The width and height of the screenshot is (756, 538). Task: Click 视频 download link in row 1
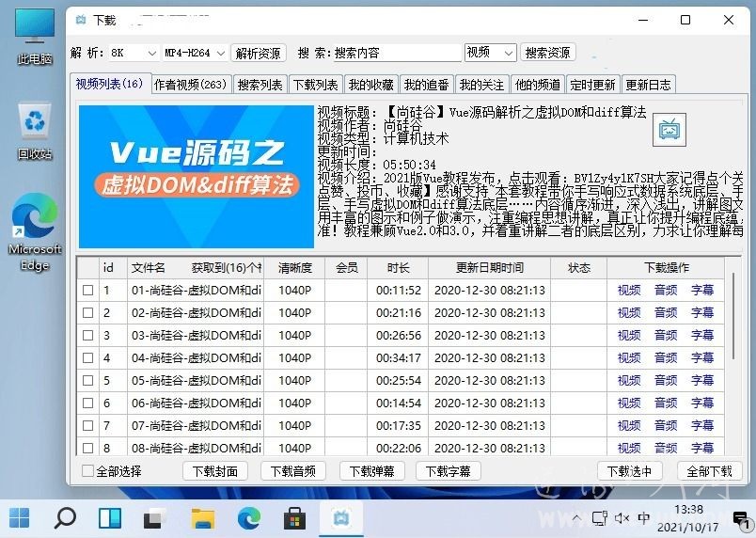coord(629,291)
